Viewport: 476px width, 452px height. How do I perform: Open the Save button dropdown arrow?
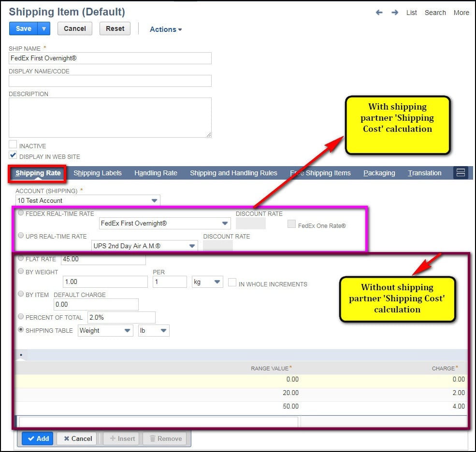(x=44, y=28)
